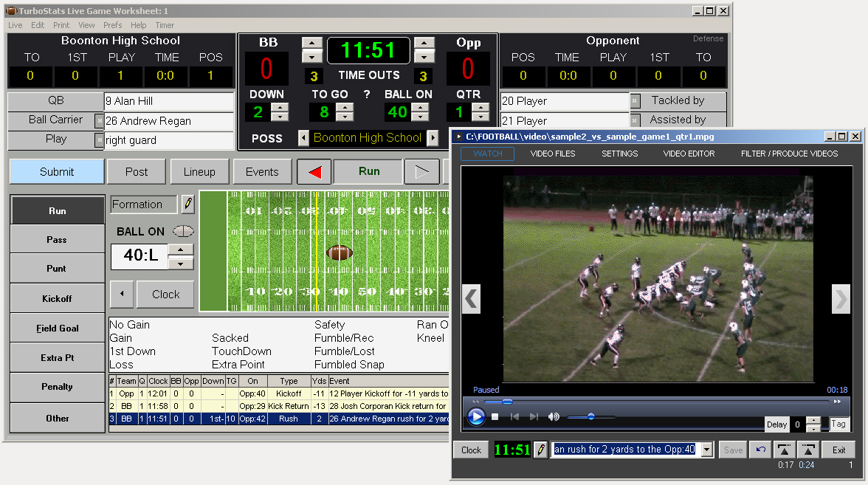Screen dimensions: 868x485
Task: Set clip end mark above 0:24
Action: click(x=808, y=450)
